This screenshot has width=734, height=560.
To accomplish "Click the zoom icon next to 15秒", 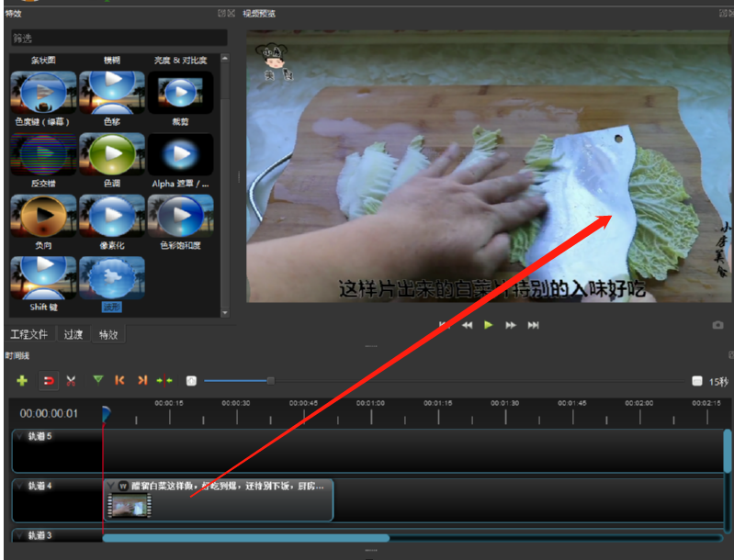I will [x=697, y=381].
